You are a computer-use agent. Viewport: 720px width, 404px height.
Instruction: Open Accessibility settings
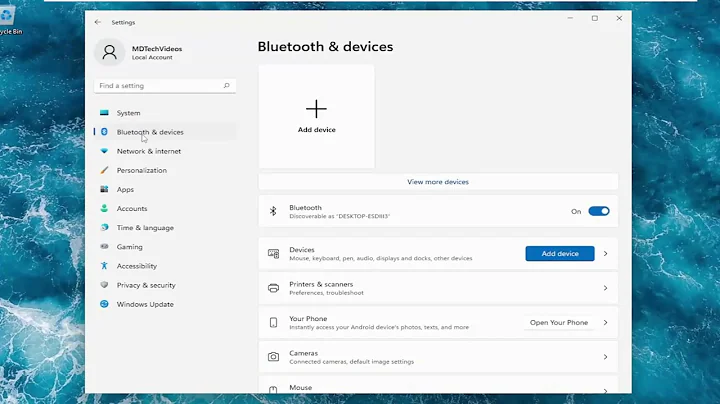(165, 266)
